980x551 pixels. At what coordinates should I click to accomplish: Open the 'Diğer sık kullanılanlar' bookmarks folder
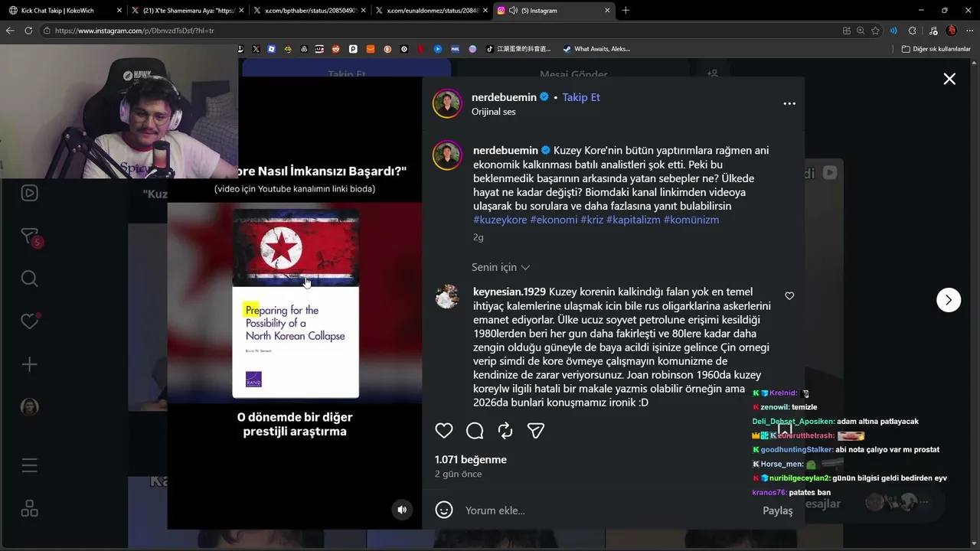pos(936,49)
